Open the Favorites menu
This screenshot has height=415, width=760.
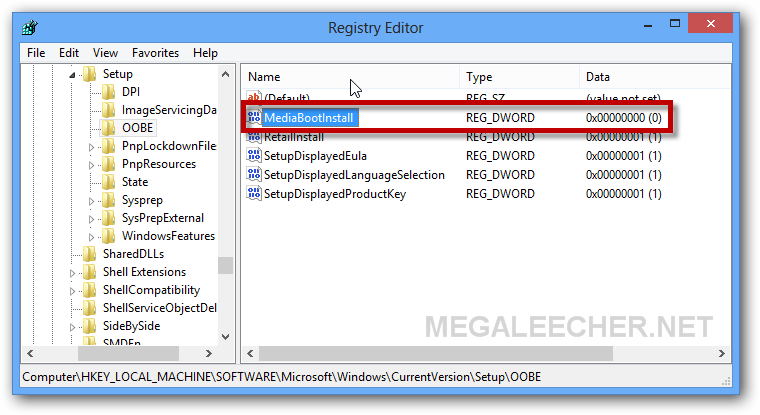tap(155, 53)
